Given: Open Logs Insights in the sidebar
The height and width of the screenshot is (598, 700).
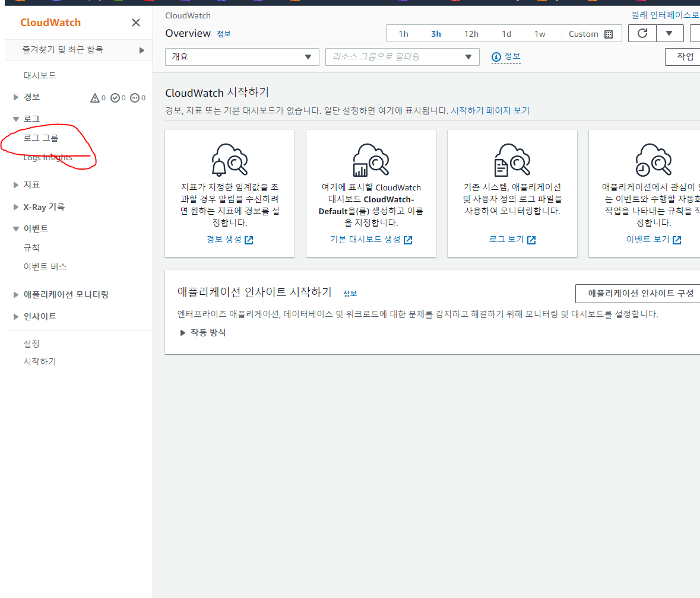Looking at the screenshot, I should [x=47, y=157].
